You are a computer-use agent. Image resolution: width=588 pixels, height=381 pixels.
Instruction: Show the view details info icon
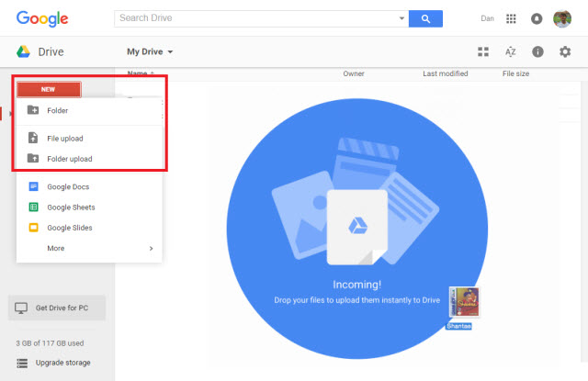[537, 52]
